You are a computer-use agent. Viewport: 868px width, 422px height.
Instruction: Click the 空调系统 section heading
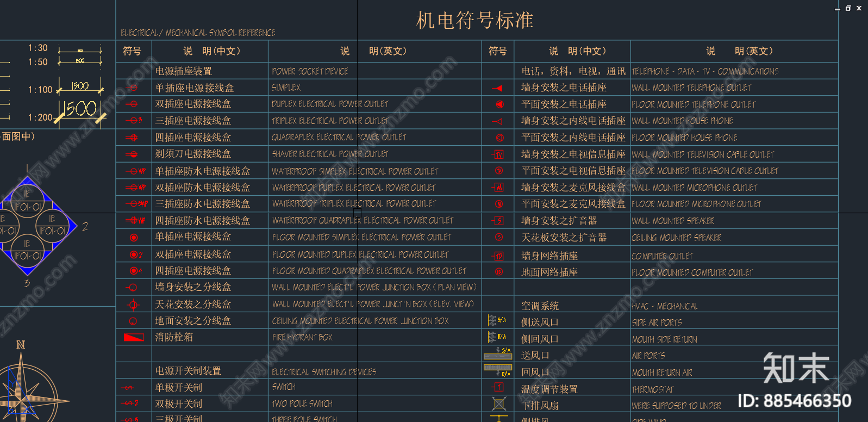click(x=540, y=306)
